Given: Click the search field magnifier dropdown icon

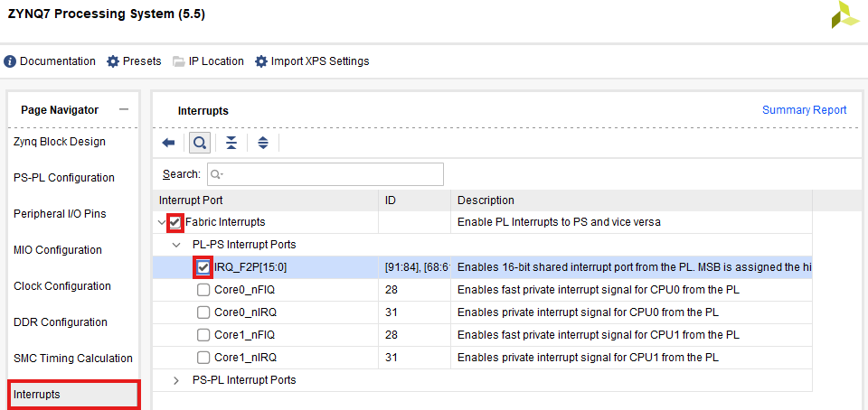Looking at the screenshot, I should (216, 174).
